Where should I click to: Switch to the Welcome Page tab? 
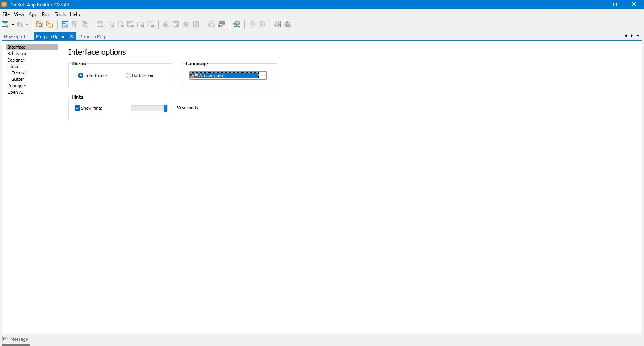point(92,37)
